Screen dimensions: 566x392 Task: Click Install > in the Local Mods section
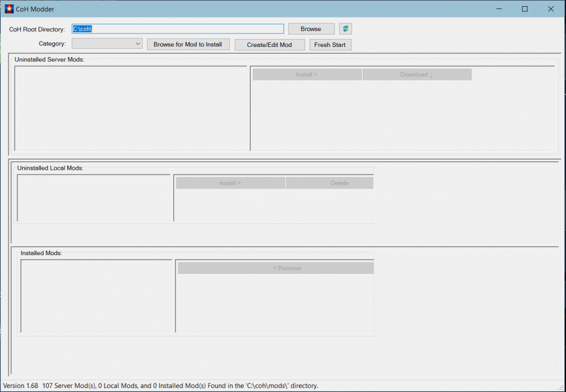[x=230, y=183]
